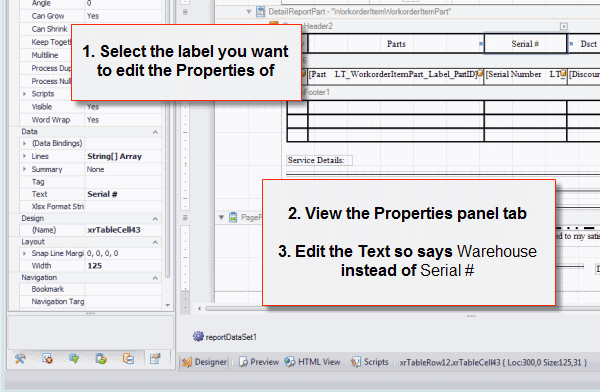This screenshot has width=600, height=392.
Task: Collapse the Data category
Action: click(x=155, y=132)
